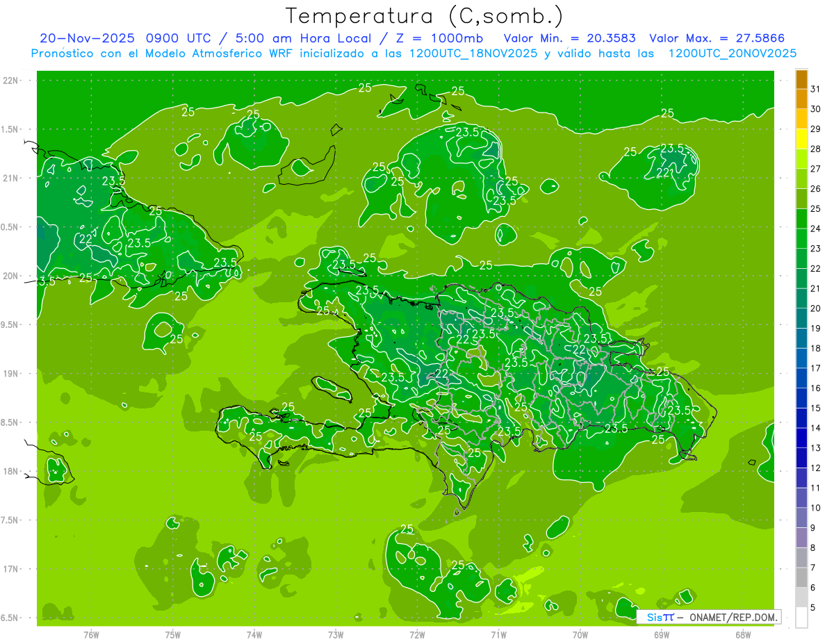Click the '19N' latitude axis label
The width and height of the screenshot is (834, 644).
tap(11, 374)
